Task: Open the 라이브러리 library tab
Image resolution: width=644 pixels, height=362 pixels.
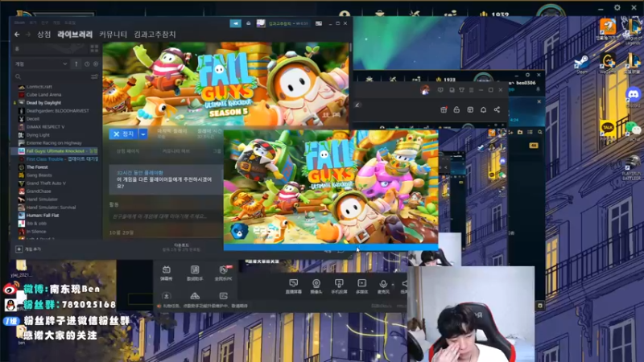Action: [75, 35]
